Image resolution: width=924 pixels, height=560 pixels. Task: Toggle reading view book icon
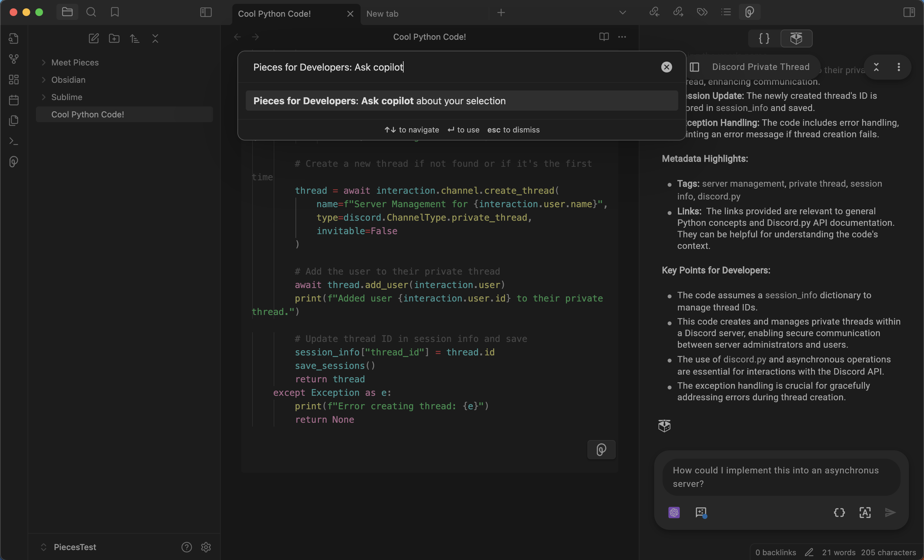coord(604,37)
